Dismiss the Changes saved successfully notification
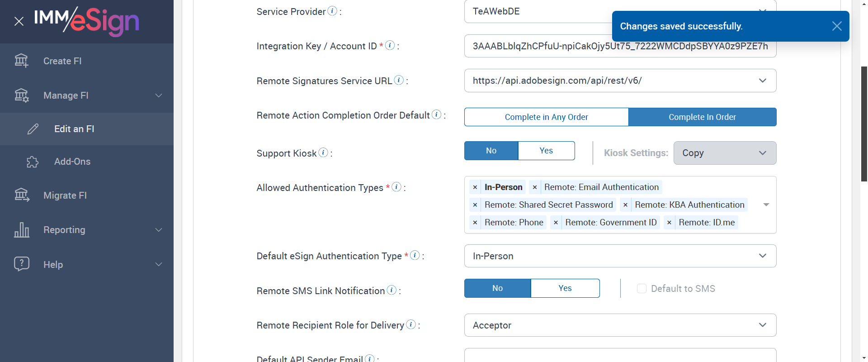Image resolution: width=868 pixels, height=362 pixels. tap(836, 26)
